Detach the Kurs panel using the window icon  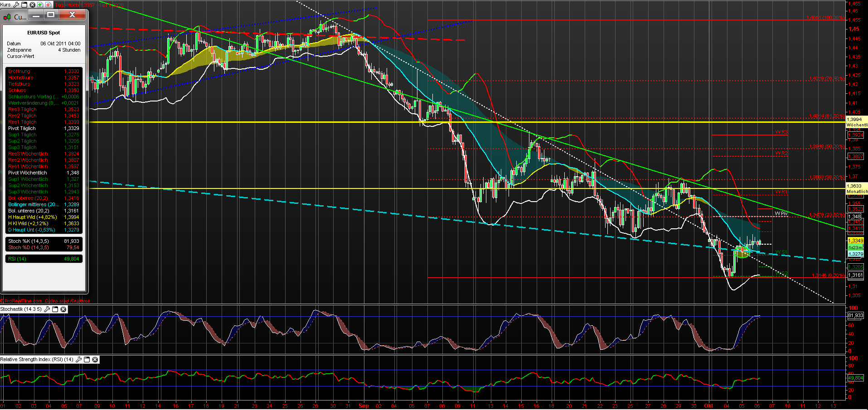24,5
